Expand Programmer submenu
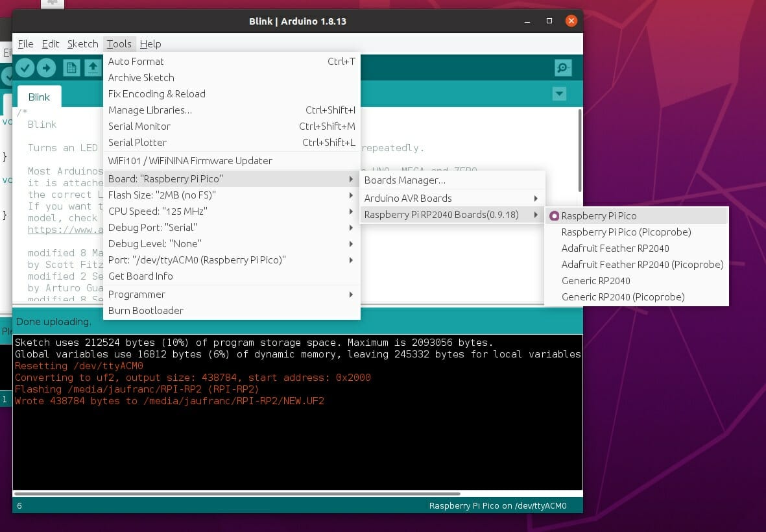766x532 pixels. tap(232, 295)
